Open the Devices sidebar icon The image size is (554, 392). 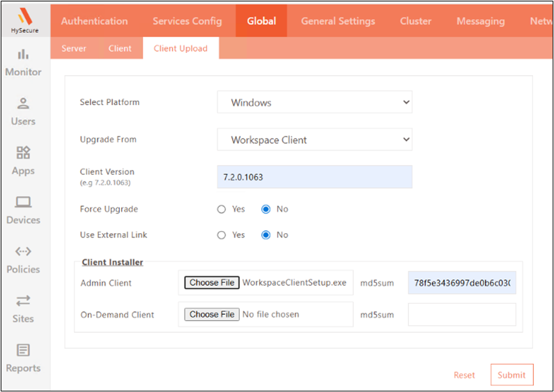click(23, 203)
